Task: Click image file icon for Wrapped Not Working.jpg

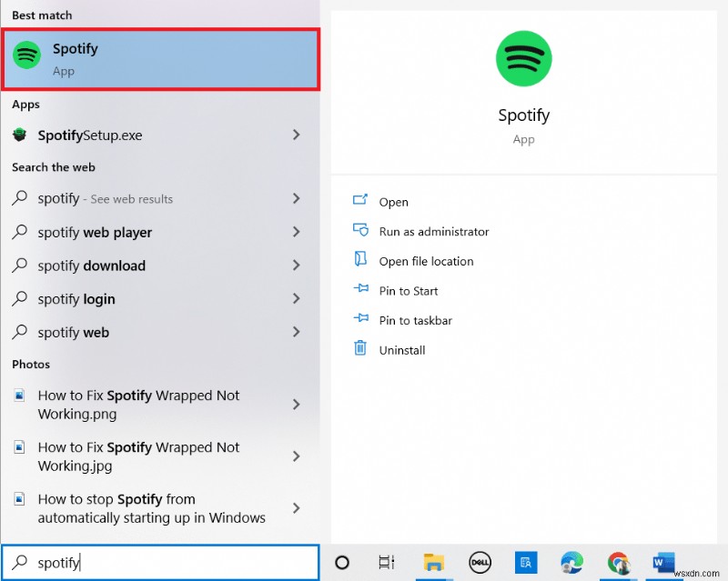Action: coord(19,447)
